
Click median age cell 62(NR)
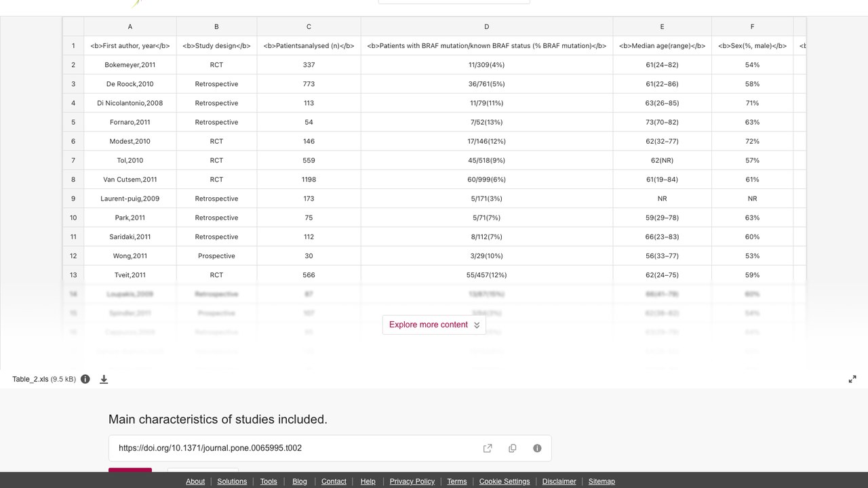[x=663, y=161]
